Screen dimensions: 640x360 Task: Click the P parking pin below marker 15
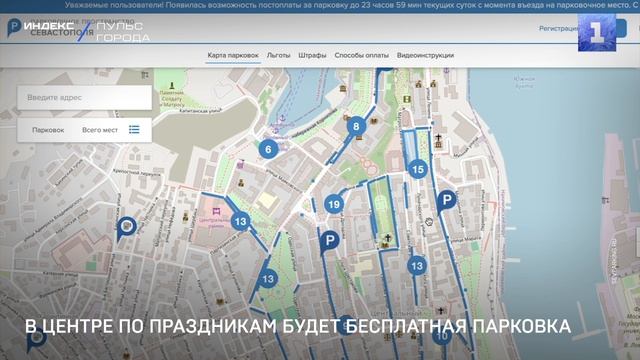coord(446,201)
